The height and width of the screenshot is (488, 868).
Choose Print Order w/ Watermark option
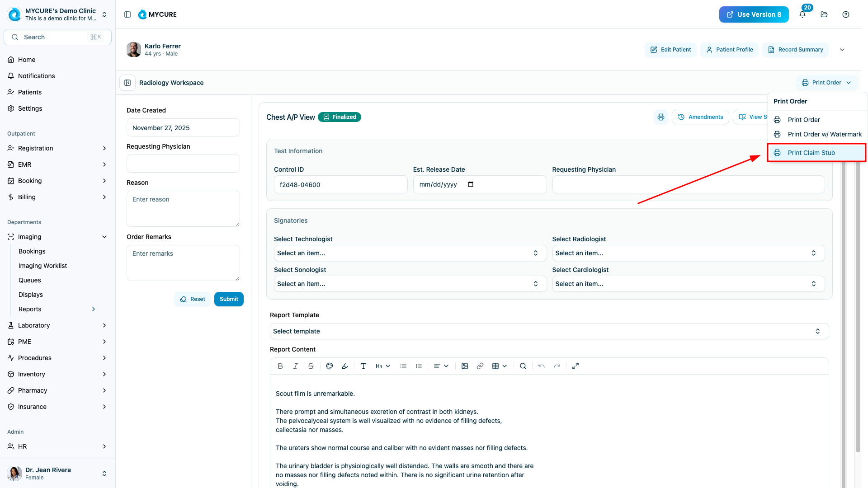(x=824, y=134)
